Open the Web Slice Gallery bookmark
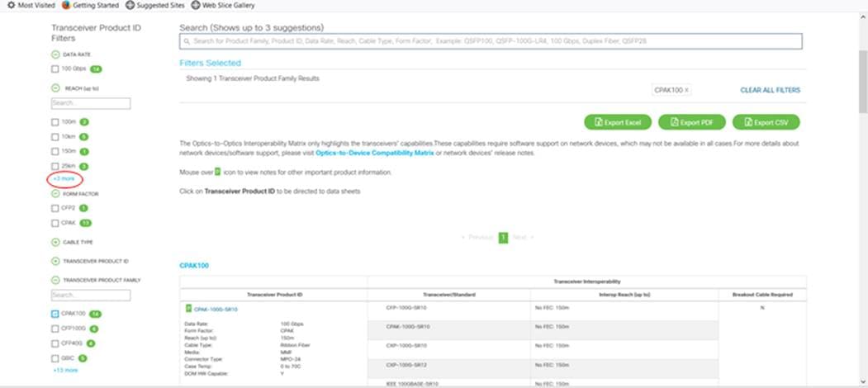 click(x=222, y=5)
